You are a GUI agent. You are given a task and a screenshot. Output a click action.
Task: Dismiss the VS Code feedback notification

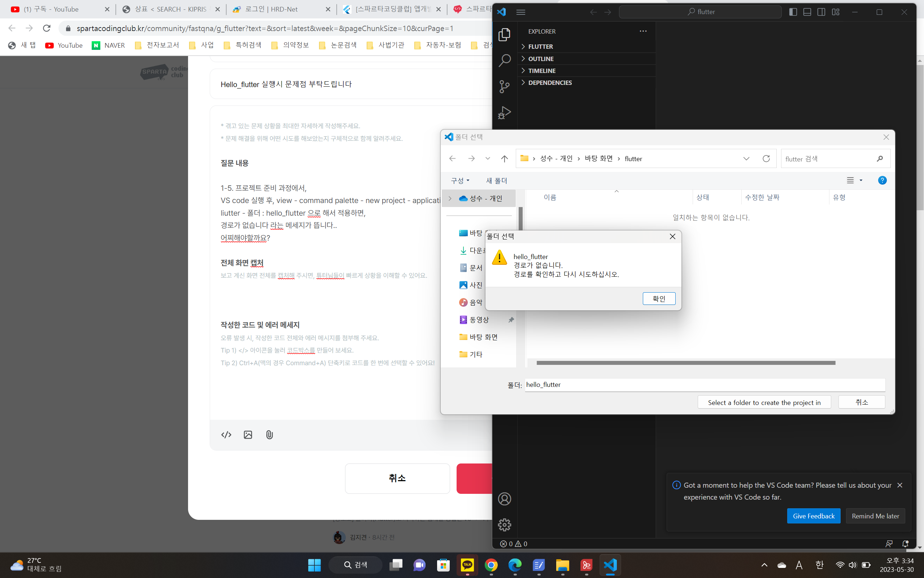pos(900,485)
